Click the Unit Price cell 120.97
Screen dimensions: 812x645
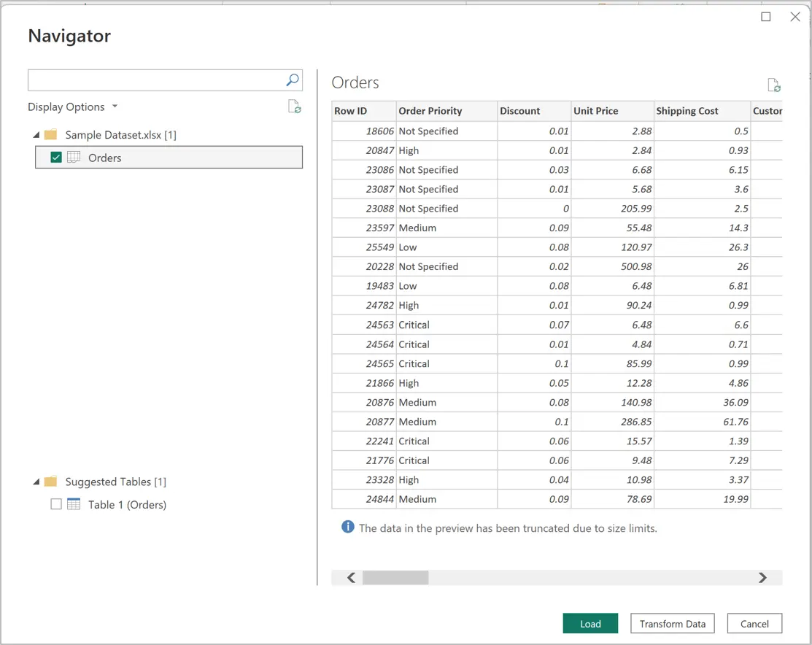[613, 247]
